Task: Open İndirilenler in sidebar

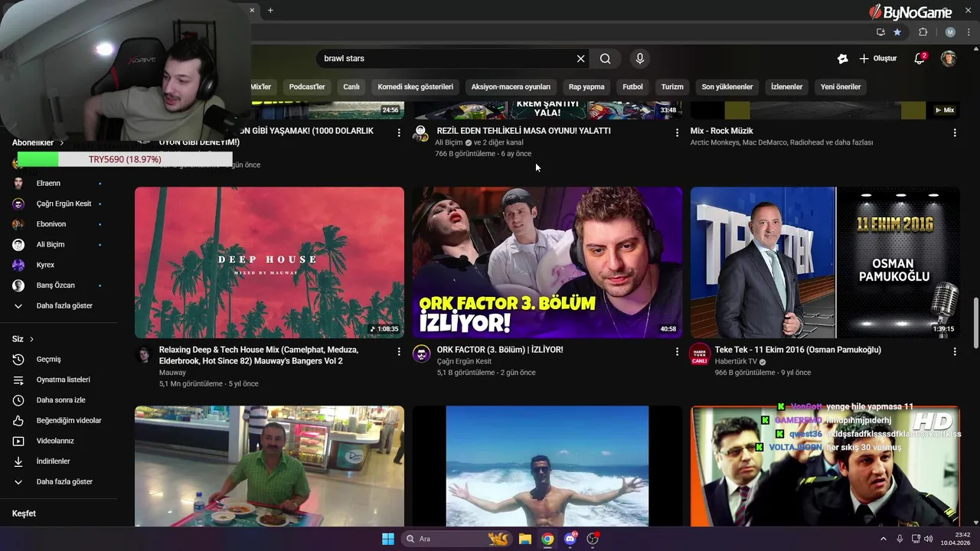Action: (x=59, y=461)
